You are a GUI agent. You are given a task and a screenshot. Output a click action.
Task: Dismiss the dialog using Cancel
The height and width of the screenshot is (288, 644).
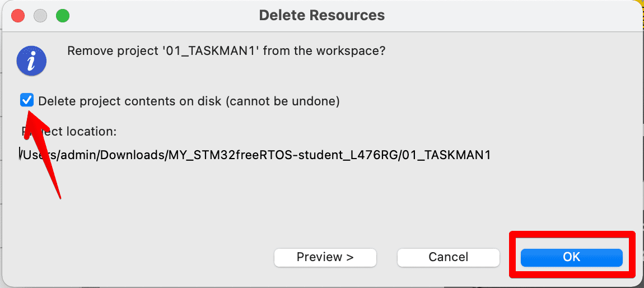coord(449,257)
